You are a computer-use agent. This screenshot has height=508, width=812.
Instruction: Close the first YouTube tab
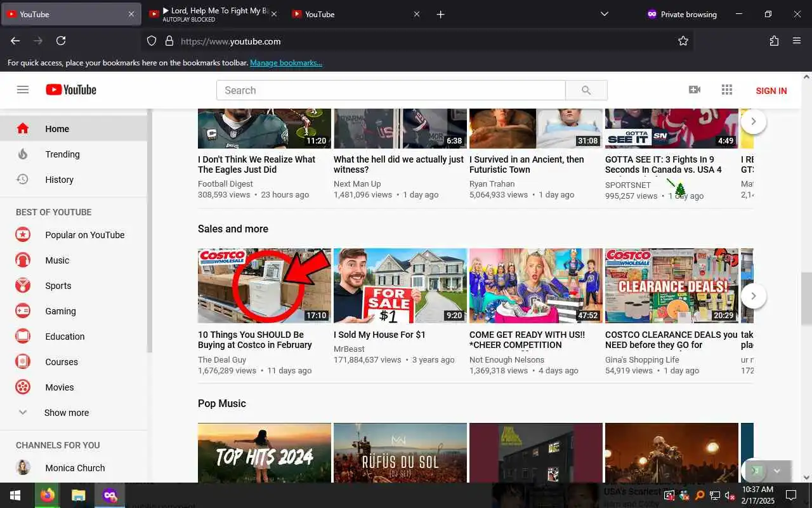pos(131,14)
